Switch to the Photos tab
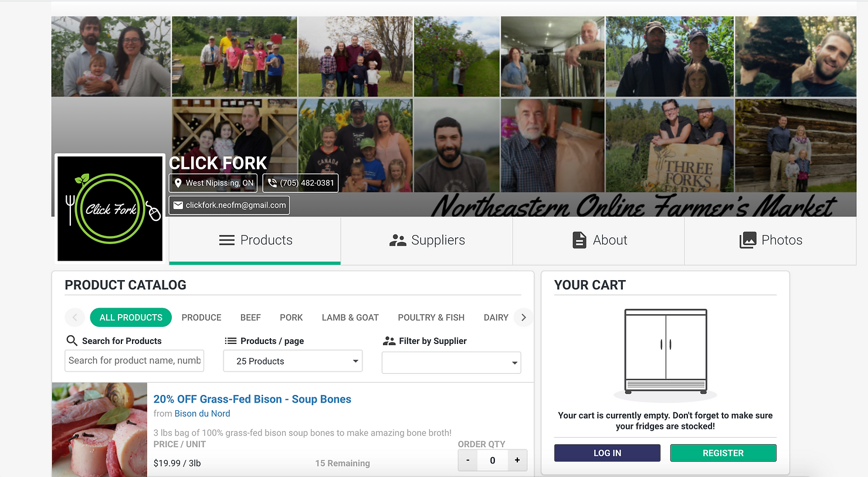This screenshot has width=868, height=477. [x=770, y=240]
